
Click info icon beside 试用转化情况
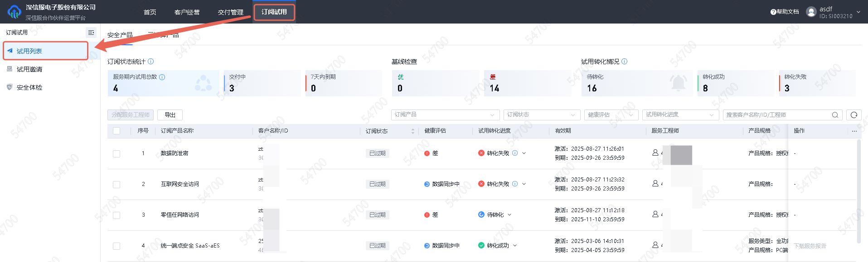point(625,62)
